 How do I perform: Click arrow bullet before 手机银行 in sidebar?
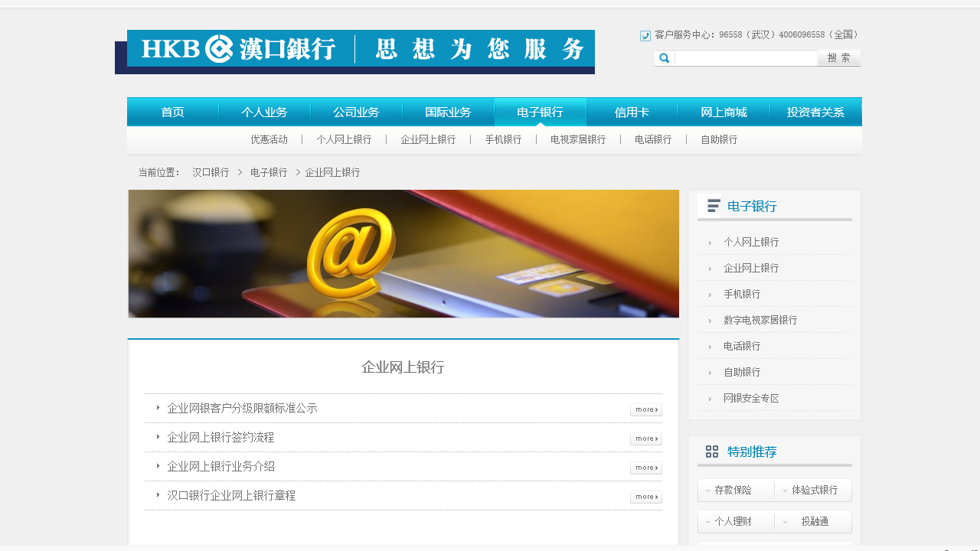[710, 295]
